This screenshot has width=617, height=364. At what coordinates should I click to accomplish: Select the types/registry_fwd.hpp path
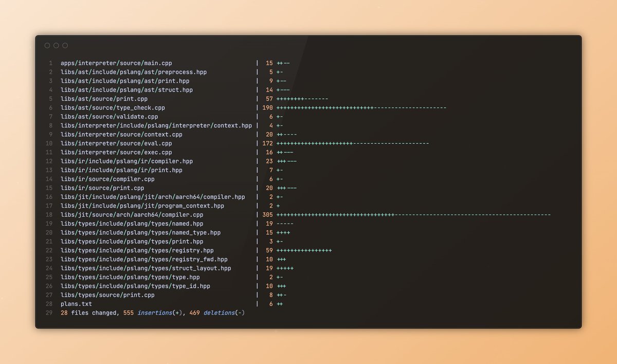click(144, 260)
